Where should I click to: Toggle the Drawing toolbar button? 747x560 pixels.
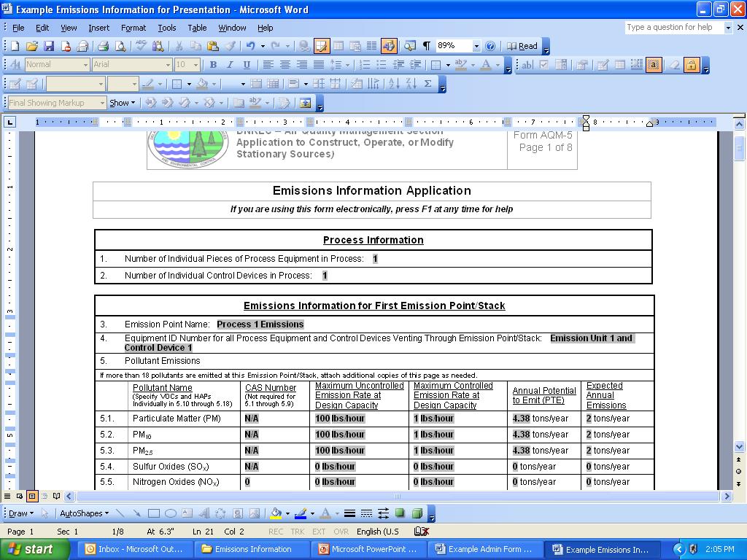389,46
